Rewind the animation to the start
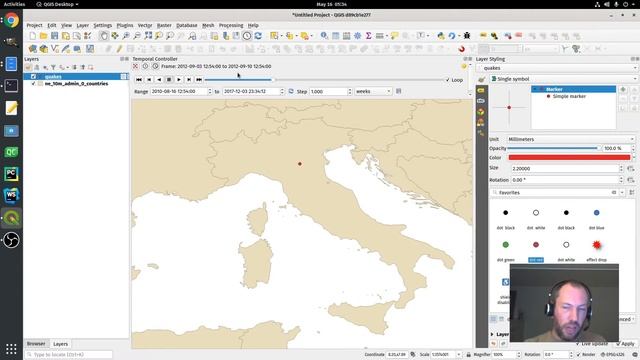640x360 pixels. click(139, 80)
